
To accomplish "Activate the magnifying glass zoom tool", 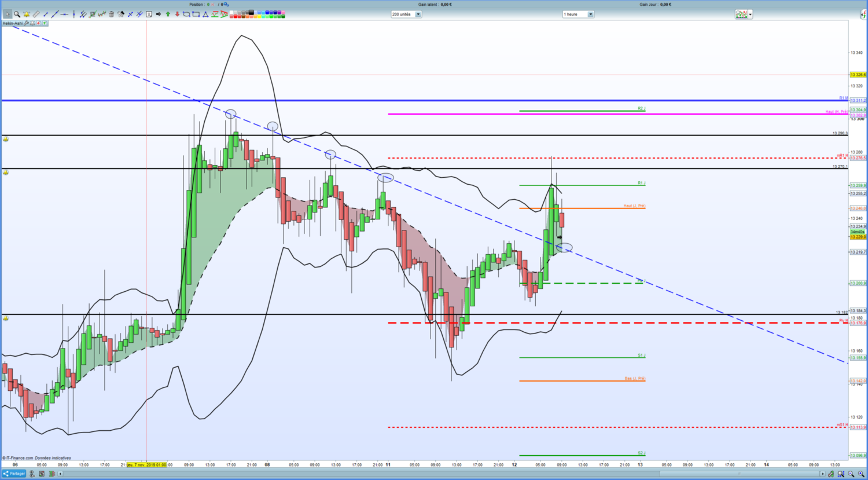I will pyautogui.click(x=17, y=14).
